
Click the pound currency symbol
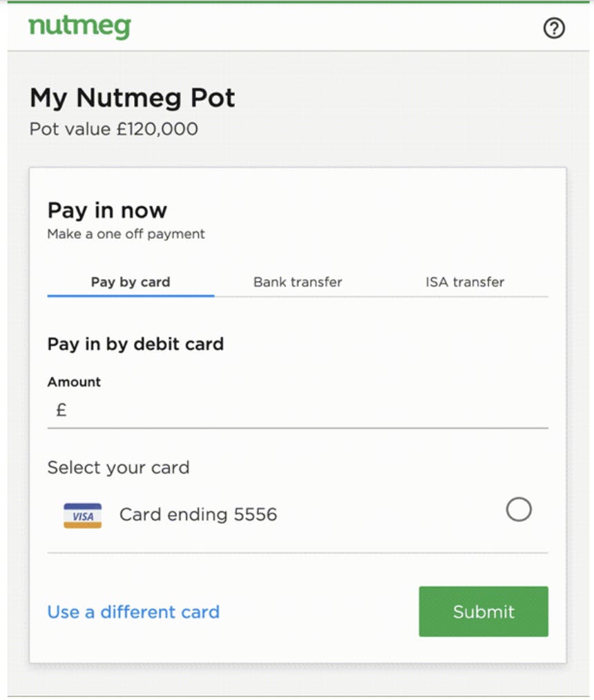pyautogui.click(x=61, y=410)
